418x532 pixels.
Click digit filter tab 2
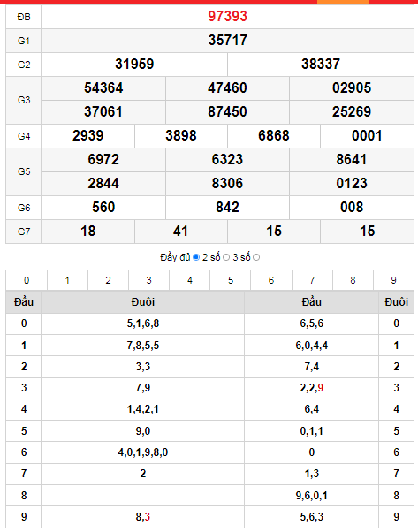(x=108, y=280)
